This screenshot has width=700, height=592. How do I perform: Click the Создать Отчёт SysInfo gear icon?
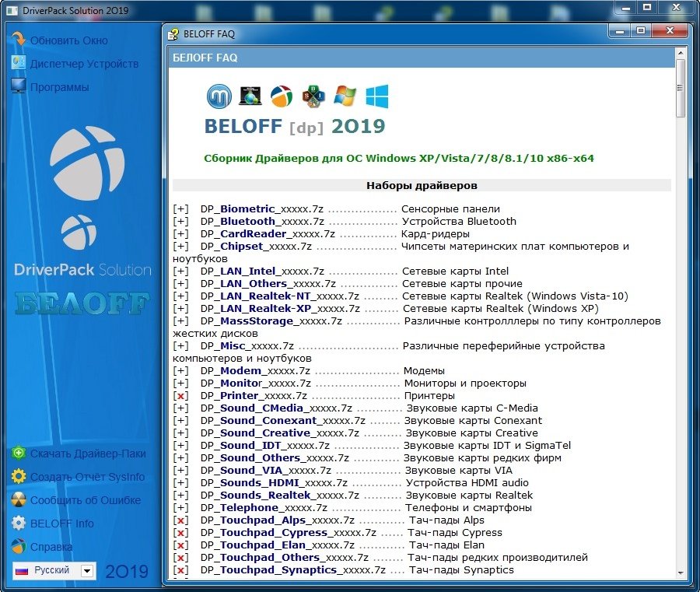tap(19, 476)
